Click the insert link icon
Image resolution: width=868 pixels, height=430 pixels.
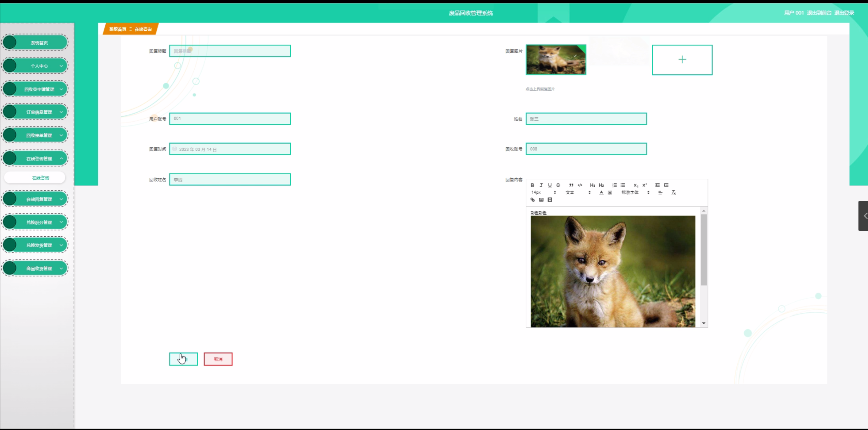(533, 200)
